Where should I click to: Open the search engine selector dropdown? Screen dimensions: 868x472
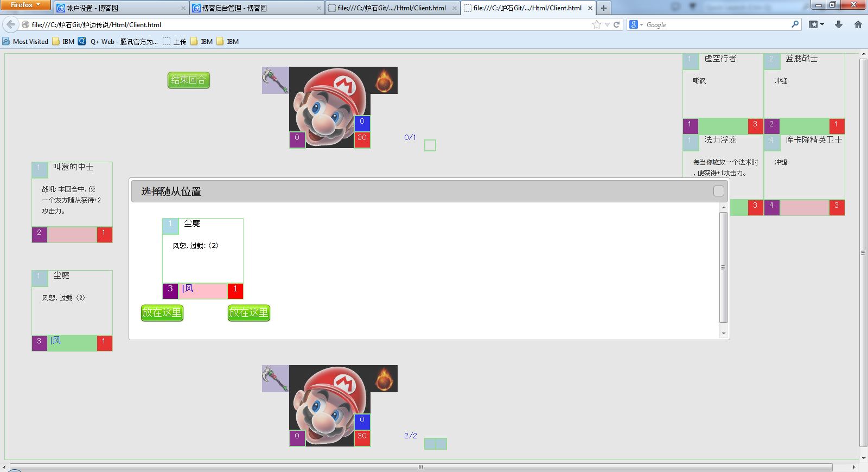[636, 24]
